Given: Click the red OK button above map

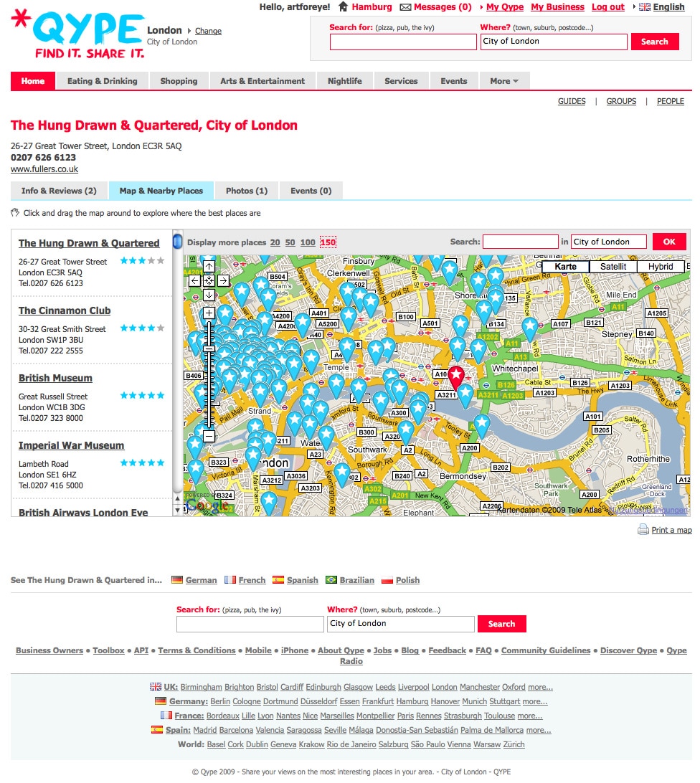Looking at the screenshot, I should (x=669, y=242).
